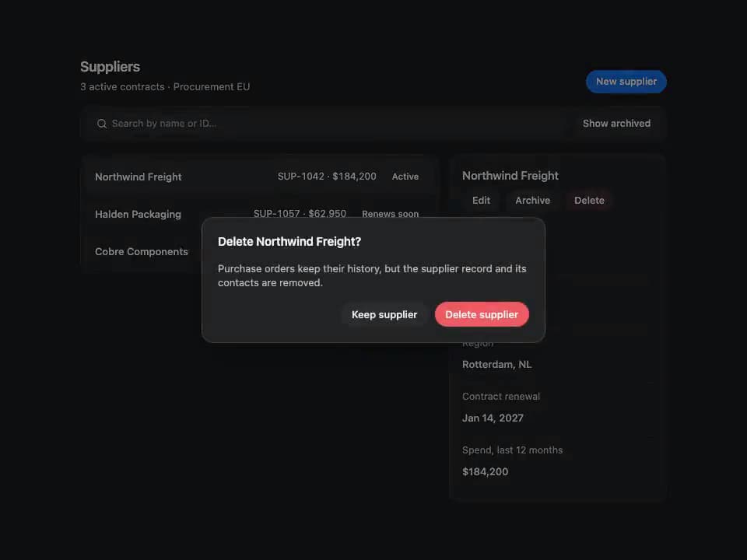Viewport: 747px width, 560px height.
Task: Click the Rotterdam, NL region value
Action: point(496,364)
